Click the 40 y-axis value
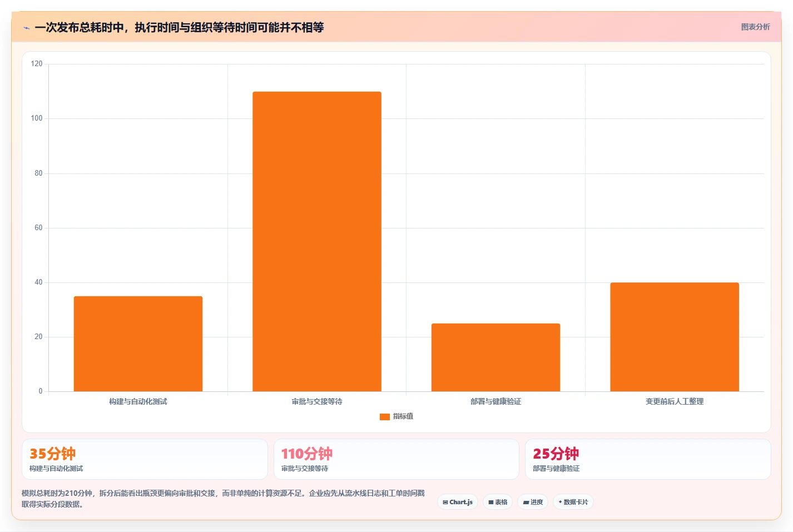This screenshot has height=532, width=793. pyautogui.click(x=38, y=282)
